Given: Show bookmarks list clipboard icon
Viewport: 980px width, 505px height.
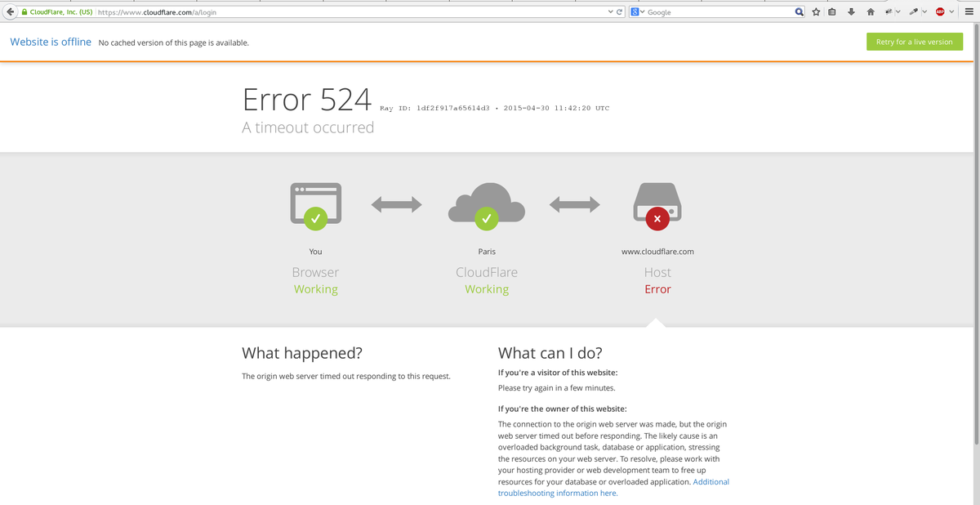Looking at the screenshot, I should 831,12.
